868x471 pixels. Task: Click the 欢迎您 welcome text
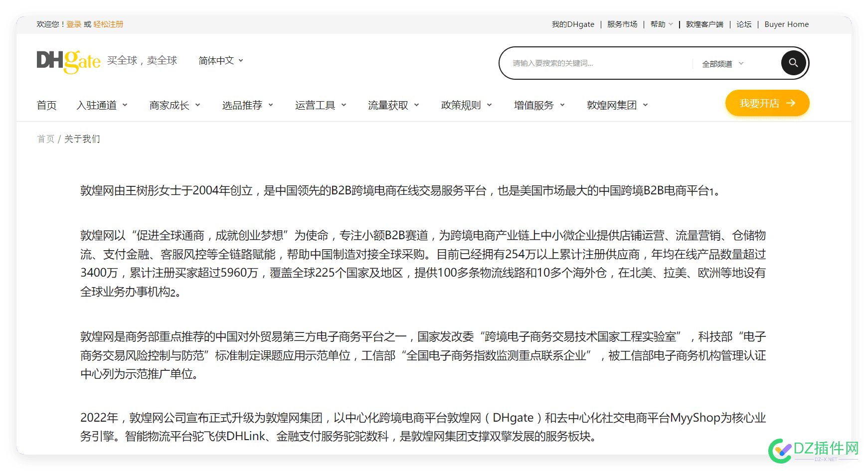coord(50,24)
